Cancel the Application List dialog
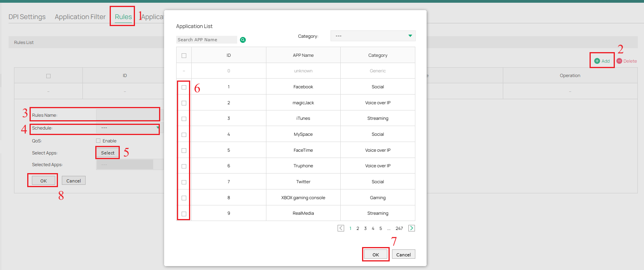Image resolution: width=644 pixels, height=270 pixels. point(404,254)
